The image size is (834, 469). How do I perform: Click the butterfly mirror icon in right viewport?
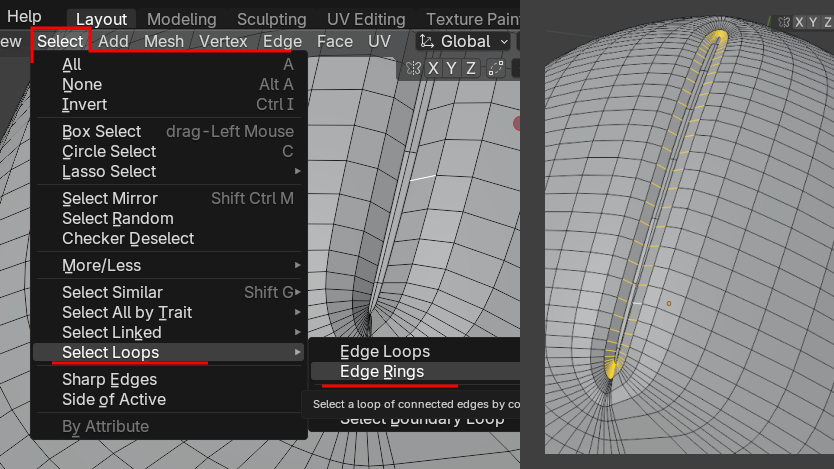pos(784,22)
